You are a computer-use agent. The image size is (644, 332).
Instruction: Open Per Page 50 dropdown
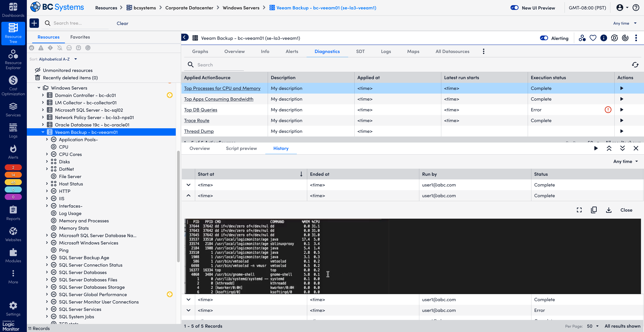coord(592,326)
